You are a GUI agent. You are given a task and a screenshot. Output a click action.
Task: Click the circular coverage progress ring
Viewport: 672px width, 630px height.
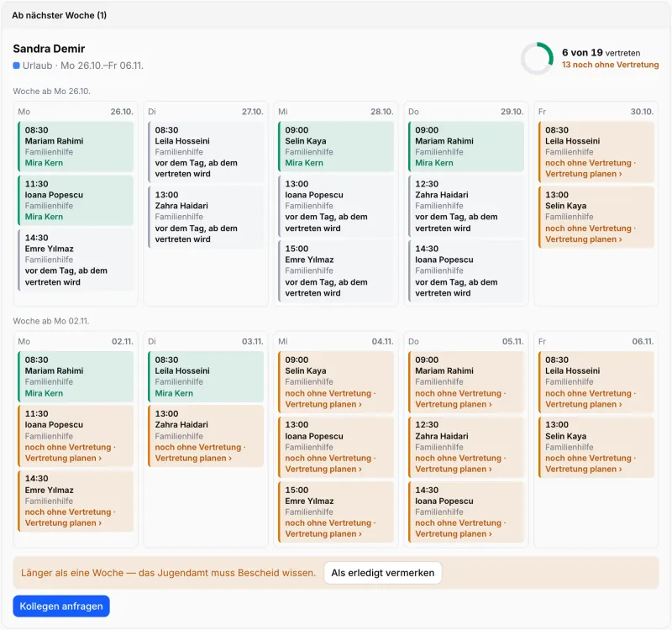pyautogui.click(x=537, y=58)
